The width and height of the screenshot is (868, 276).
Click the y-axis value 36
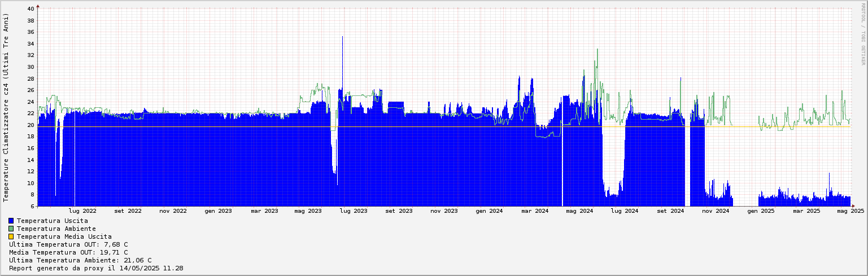30,32
